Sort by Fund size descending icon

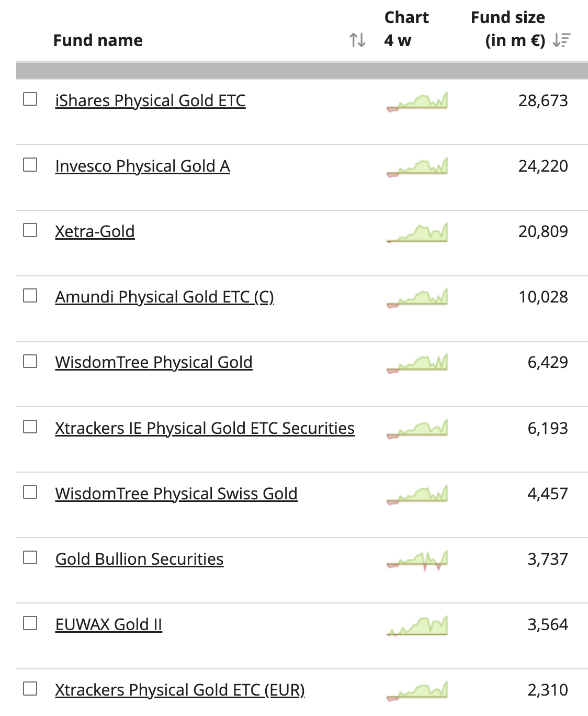(x=561, y=40)
